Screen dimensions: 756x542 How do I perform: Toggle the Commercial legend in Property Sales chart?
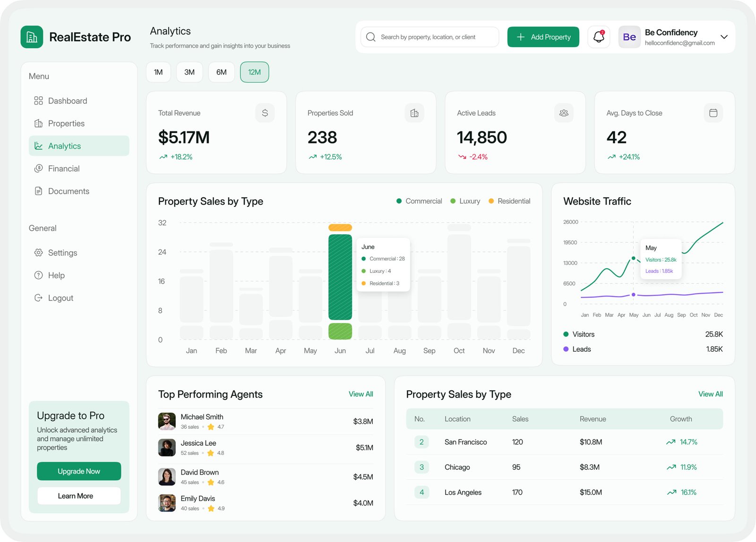tap(419, 201)
